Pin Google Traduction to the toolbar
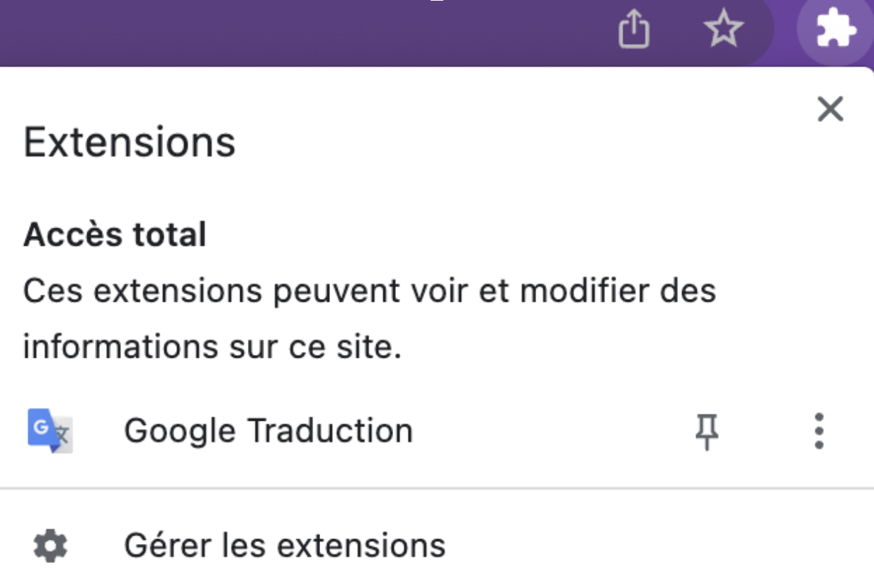The image size is (874, 588). 706,431
